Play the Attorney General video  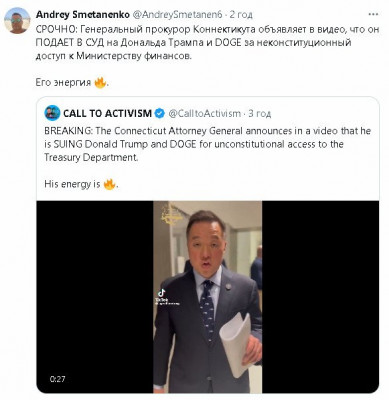tap(208, 297)
